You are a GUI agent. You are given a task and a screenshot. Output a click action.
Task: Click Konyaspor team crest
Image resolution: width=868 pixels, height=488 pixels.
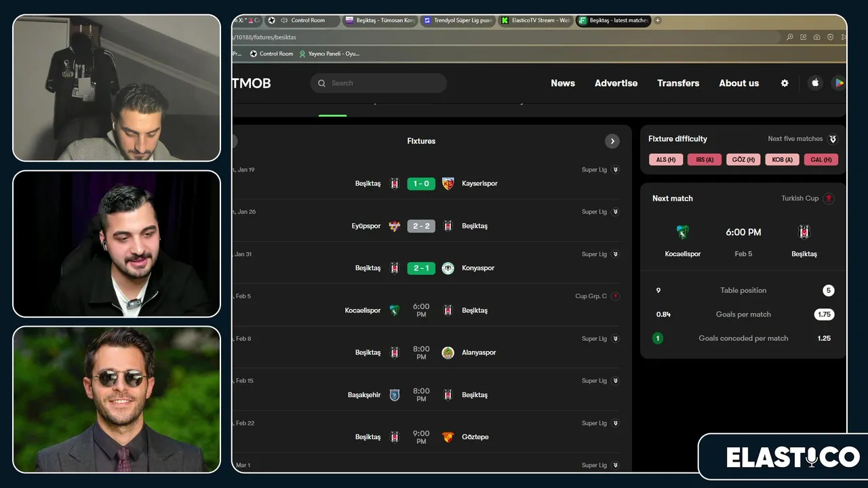448,268
